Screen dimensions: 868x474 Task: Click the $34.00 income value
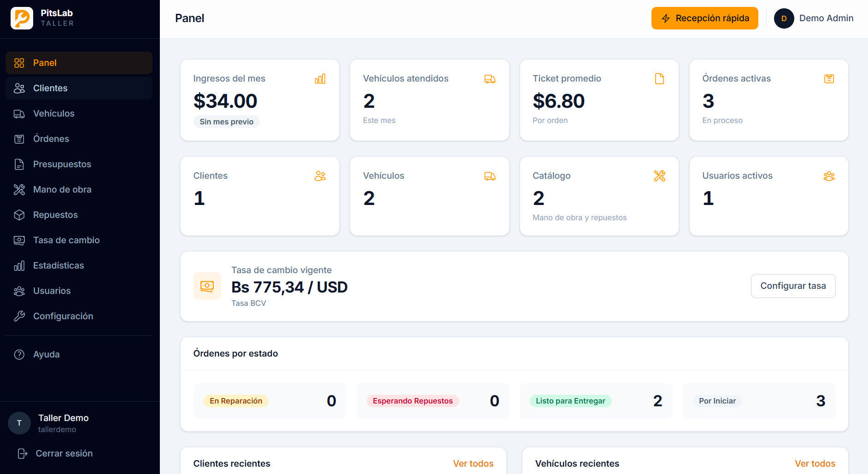click(225, 101)
